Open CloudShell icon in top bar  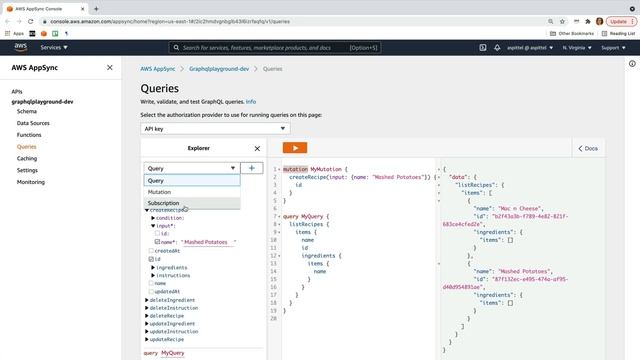point(482,48)
